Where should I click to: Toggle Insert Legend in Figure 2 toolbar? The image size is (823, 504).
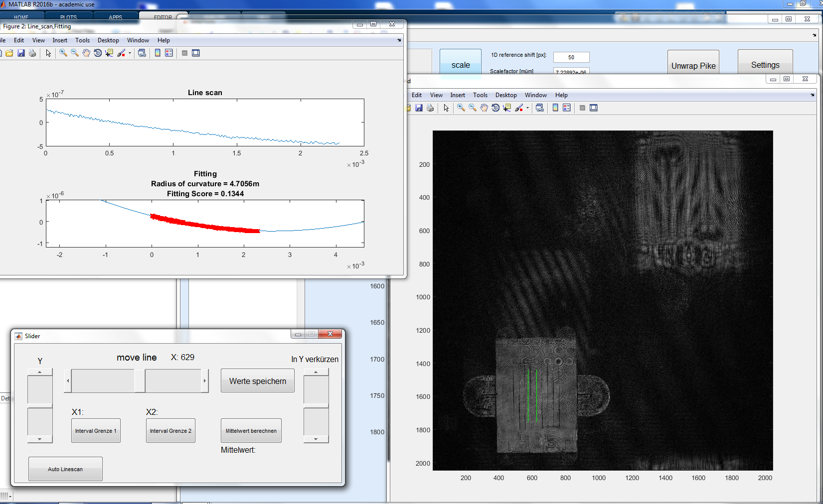pos(169,53)
